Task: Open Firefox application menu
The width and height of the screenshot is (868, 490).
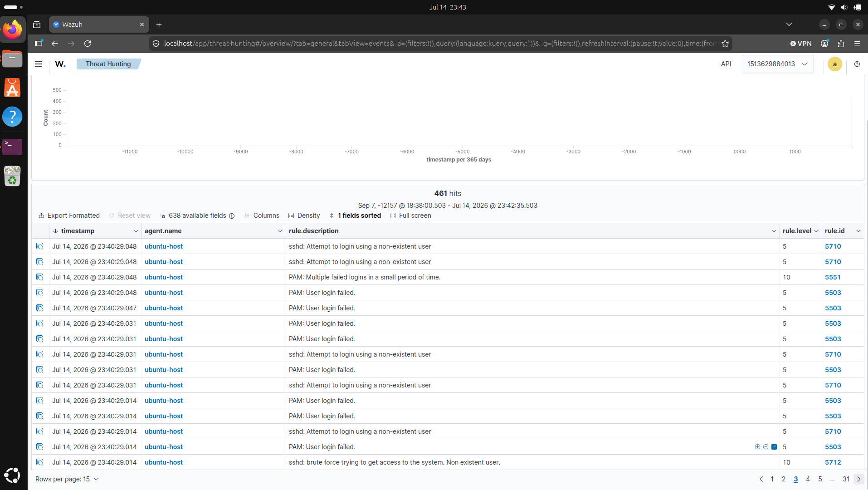Action: click(857, 44)
